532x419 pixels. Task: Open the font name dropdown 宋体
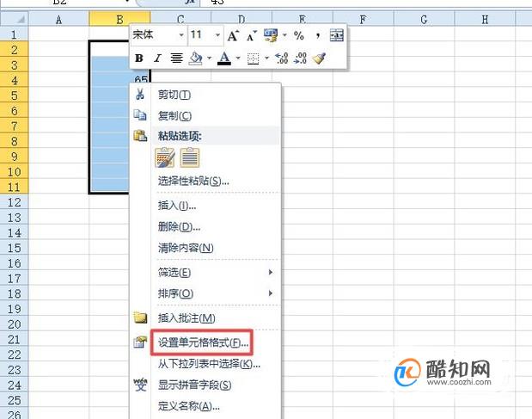point(181,35)
